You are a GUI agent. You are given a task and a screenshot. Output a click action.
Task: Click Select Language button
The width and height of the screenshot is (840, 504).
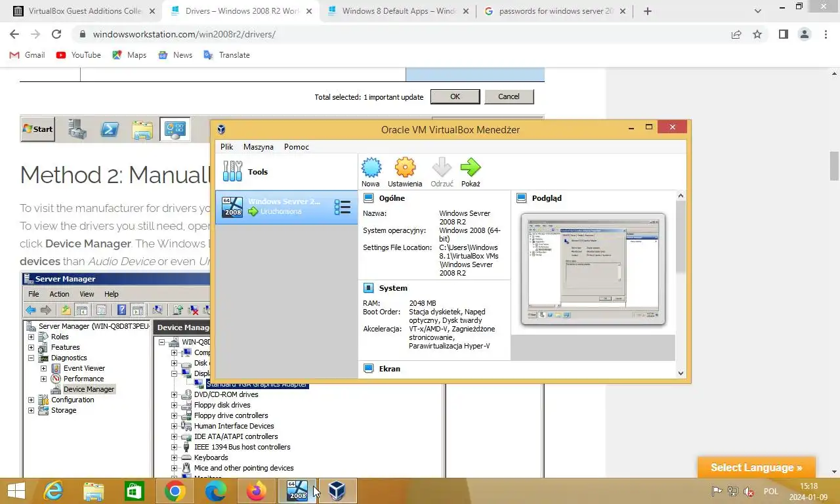tap(756, 468)
